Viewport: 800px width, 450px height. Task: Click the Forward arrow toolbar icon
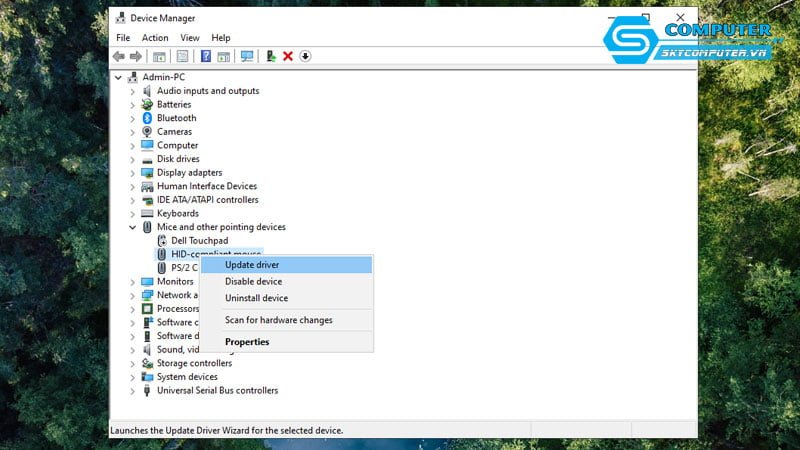click(136, 56)
